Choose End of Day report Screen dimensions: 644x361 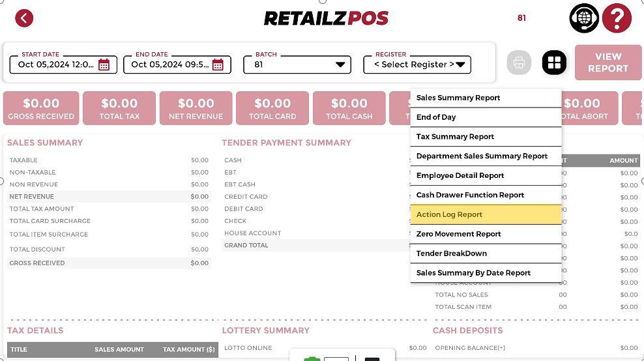click(486, 117)
